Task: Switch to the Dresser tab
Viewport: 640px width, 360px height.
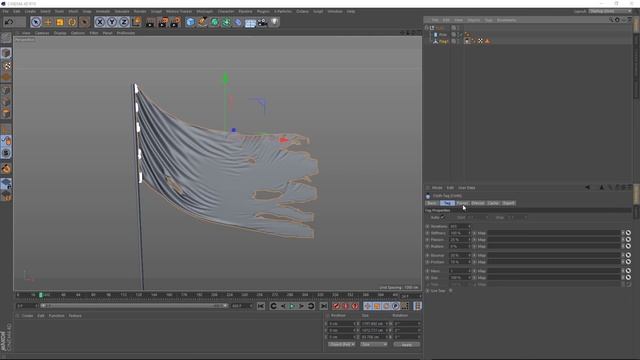Action: (478, 203)
